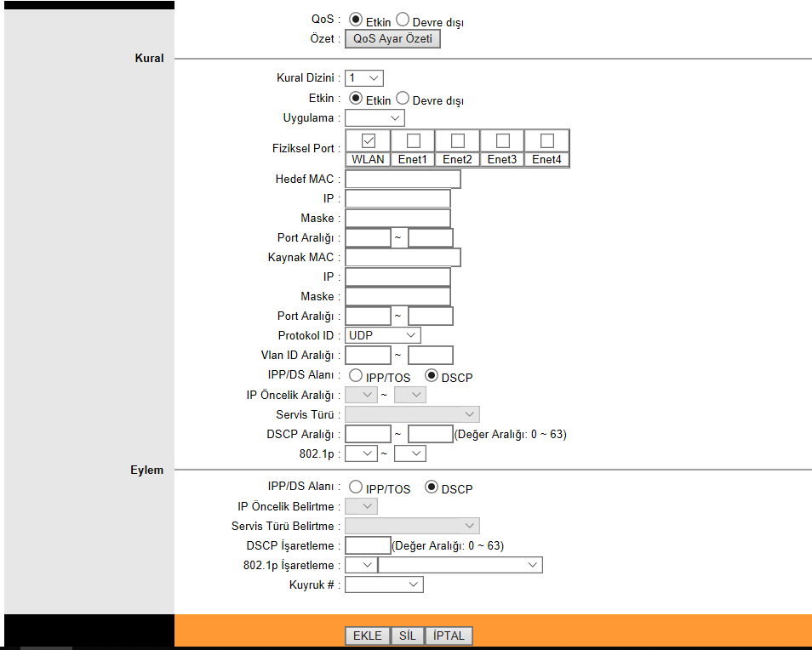Select IPP/TOS radio in Kural section
Viewport: 812px width, 650px height.
[x=354, y=375]
